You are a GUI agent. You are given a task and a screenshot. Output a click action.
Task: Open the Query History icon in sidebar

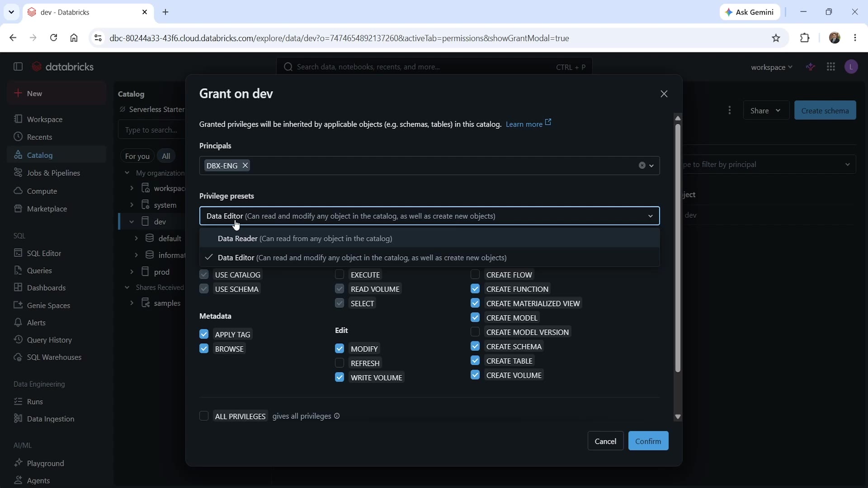click(x=18, y=340)
